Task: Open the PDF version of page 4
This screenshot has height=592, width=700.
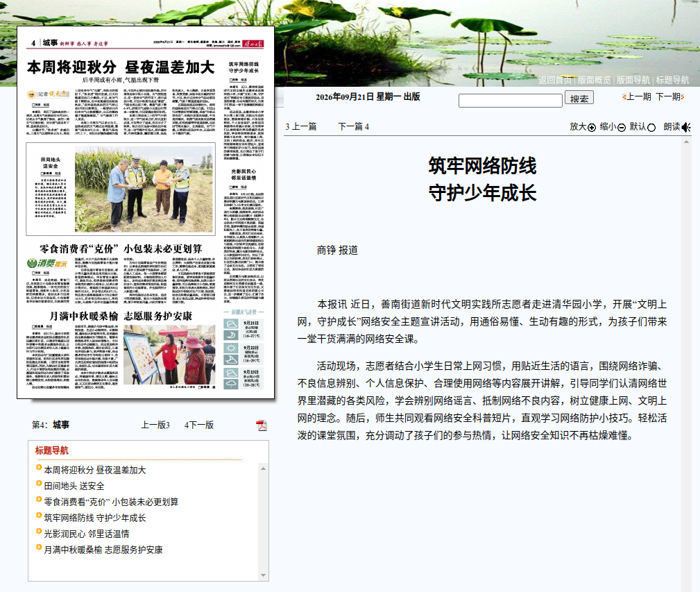Action: 262,425
